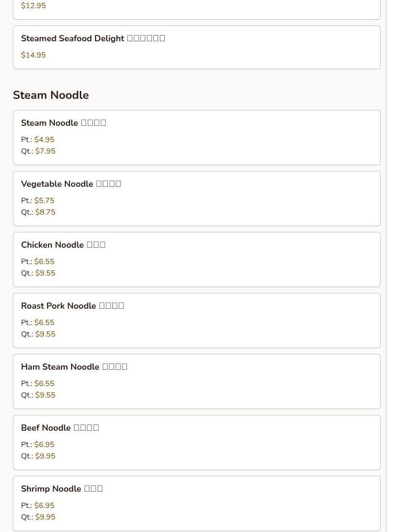Open the Vegetable Noodle menu item
The height and width of the screenshot is (532, 396).
pos(71,184)
